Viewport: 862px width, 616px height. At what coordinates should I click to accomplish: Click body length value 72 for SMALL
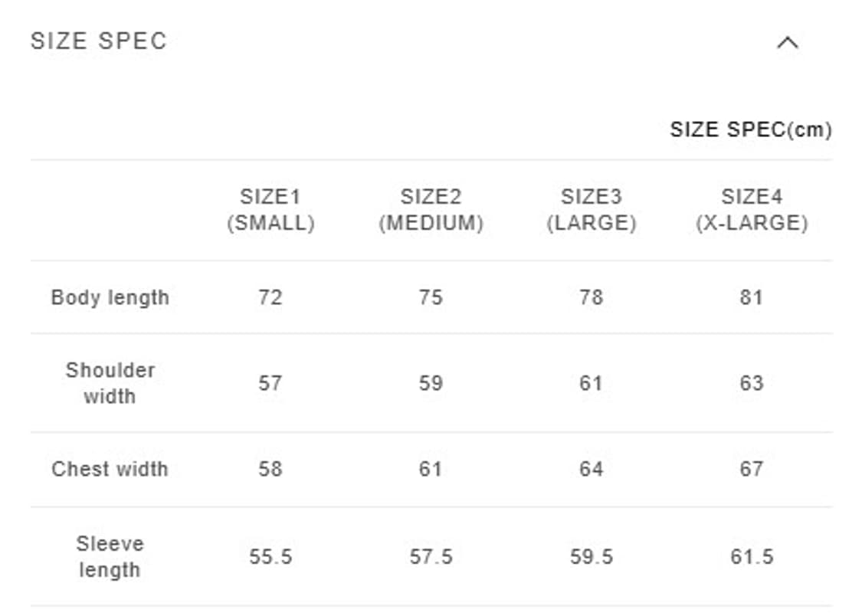[270, 297]
